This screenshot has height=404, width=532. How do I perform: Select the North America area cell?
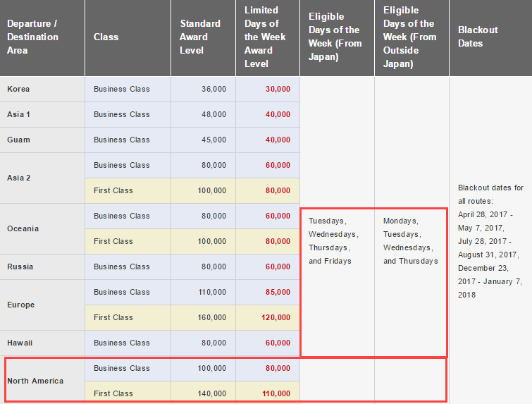pos(42,381)
